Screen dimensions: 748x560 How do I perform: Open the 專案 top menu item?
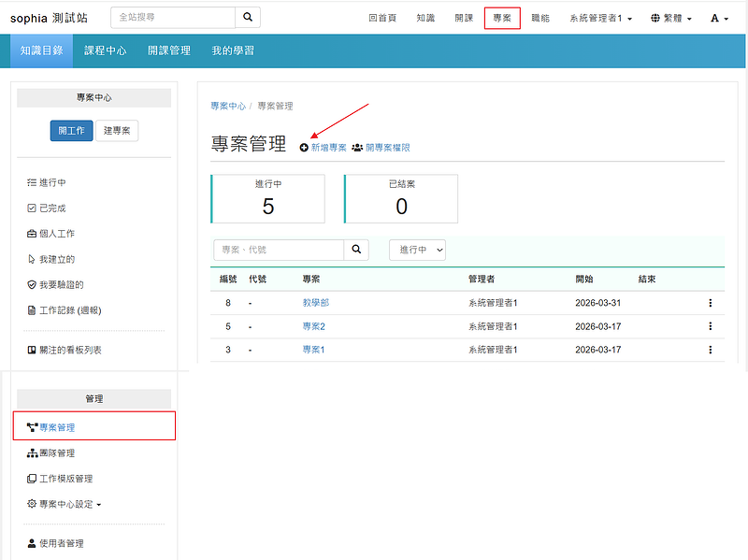pyautogui.click(x=502, y=19)
